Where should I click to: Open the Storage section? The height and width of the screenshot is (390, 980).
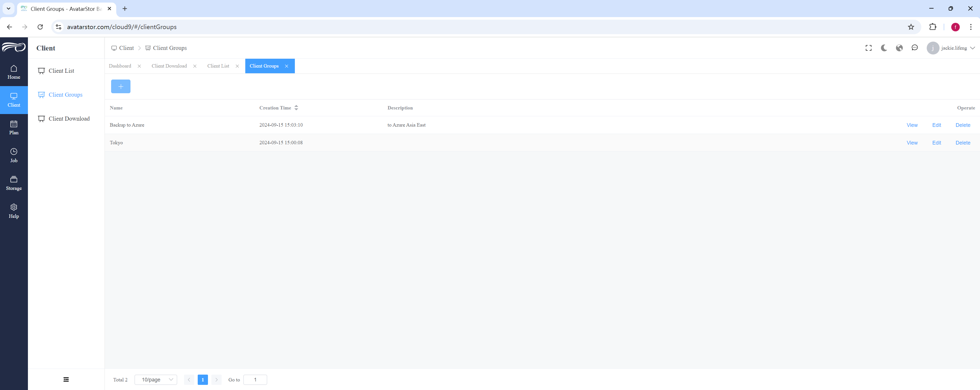14,183
